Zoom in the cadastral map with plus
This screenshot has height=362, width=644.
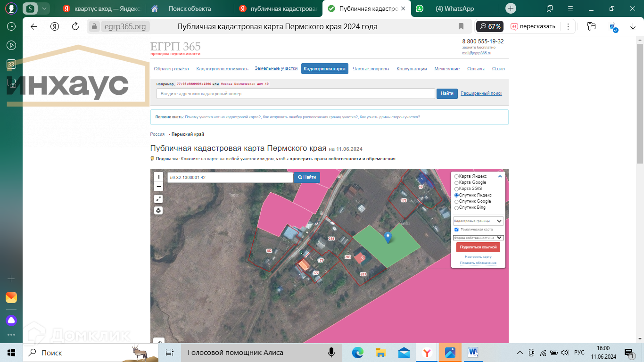[x=159, y=177]
